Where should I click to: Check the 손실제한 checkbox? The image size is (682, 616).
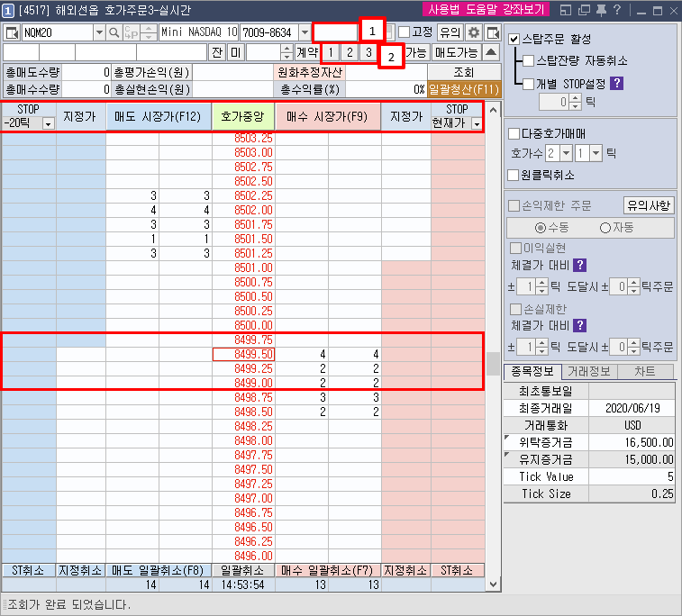[x=515, y=309]
